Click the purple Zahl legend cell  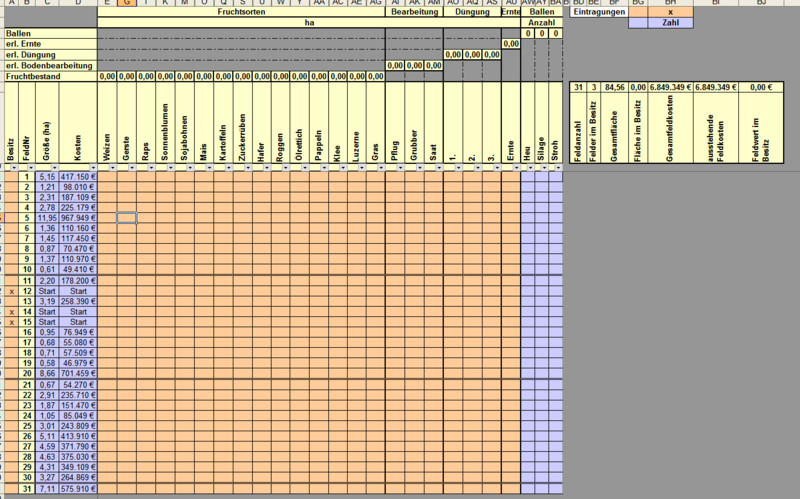[x=671, y=22]
